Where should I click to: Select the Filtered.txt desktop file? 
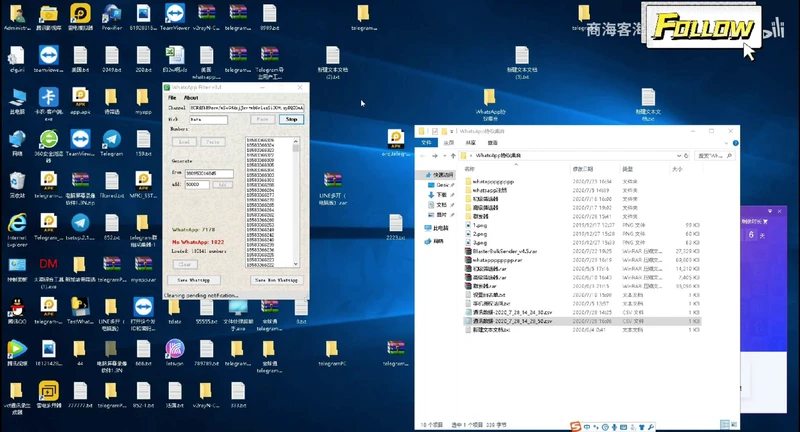[x=112, y=185]
